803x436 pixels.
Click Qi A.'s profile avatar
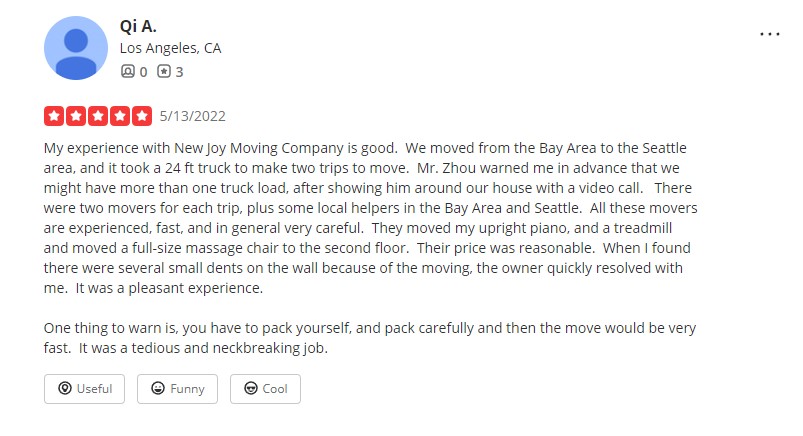click(76, 48)
